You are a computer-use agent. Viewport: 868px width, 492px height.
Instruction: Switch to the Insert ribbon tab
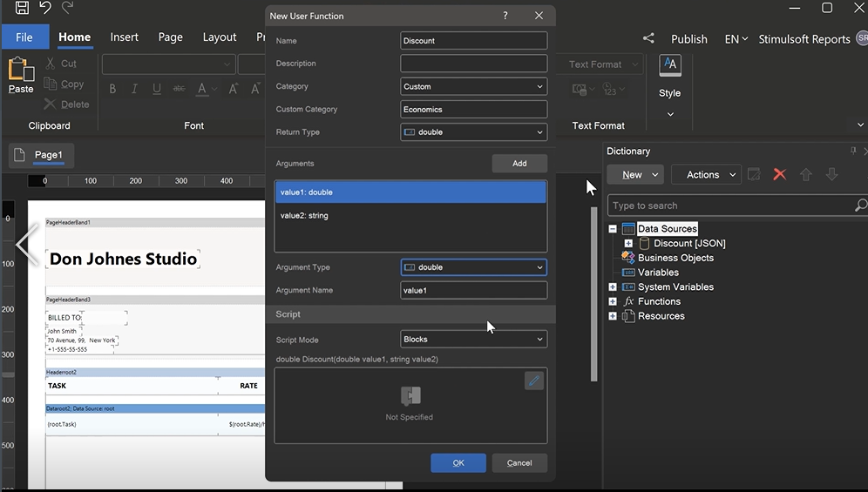(x=124, y=37)
